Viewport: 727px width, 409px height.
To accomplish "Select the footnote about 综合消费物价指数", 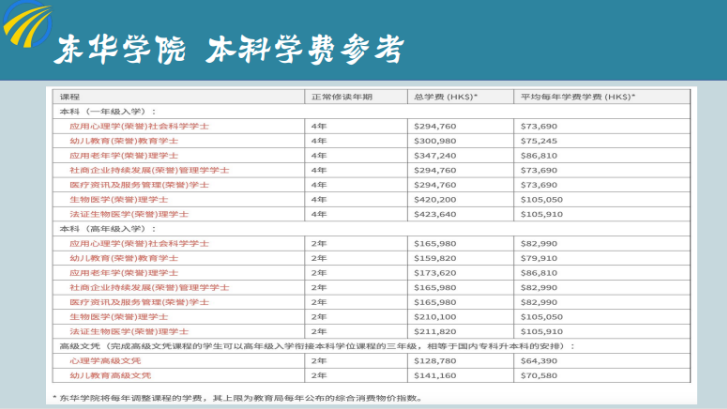I will 237,398.
